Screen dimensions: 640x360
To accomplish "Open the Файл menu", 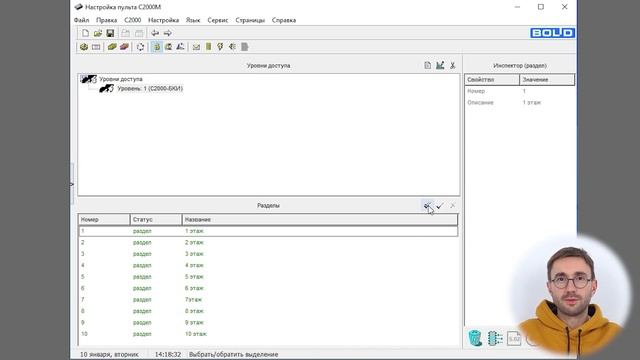I will tap(82, 20).
